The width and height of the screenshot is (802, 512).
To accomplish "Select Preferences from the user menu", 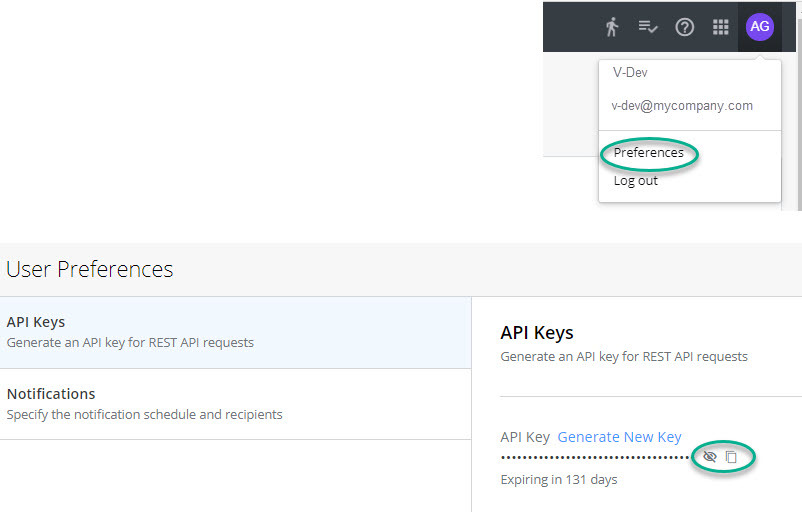I will tap(649, 152).
